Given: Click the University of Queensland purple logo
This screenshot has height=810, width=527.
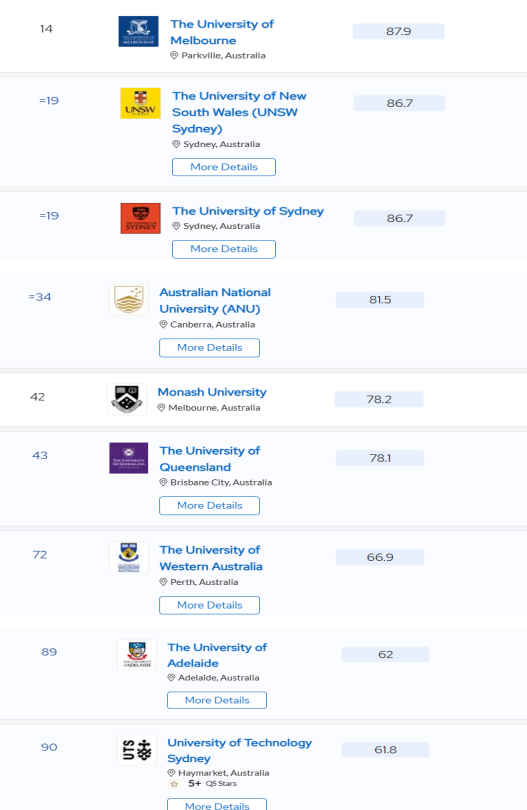Looking at the screenshot, I should tap(129, 458).
